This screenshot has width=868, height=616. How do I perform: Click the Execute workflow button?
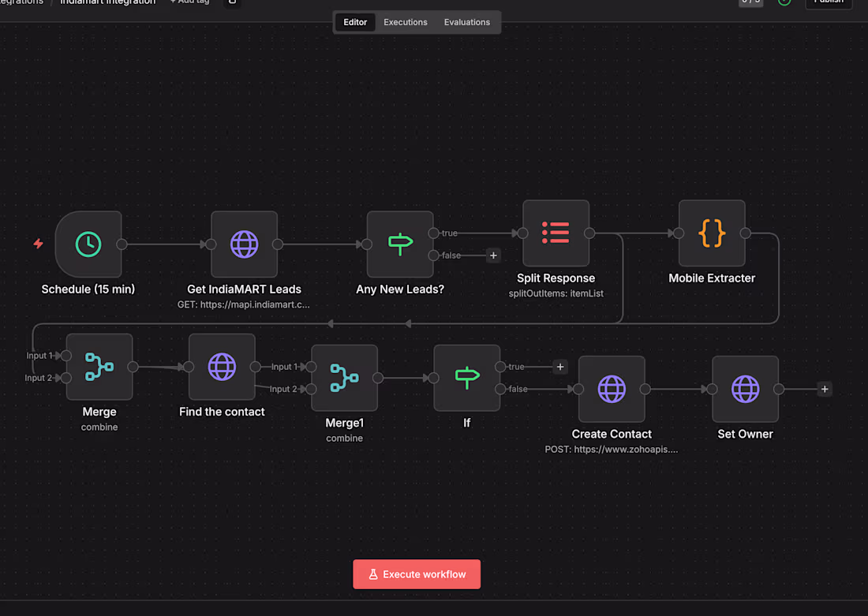(x=417, y=574)
